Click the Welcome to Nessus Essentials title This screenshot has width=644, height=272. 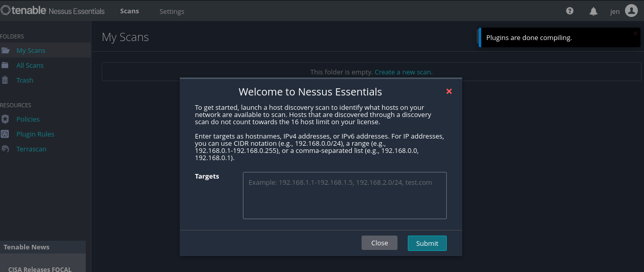(x=310, y=92)
